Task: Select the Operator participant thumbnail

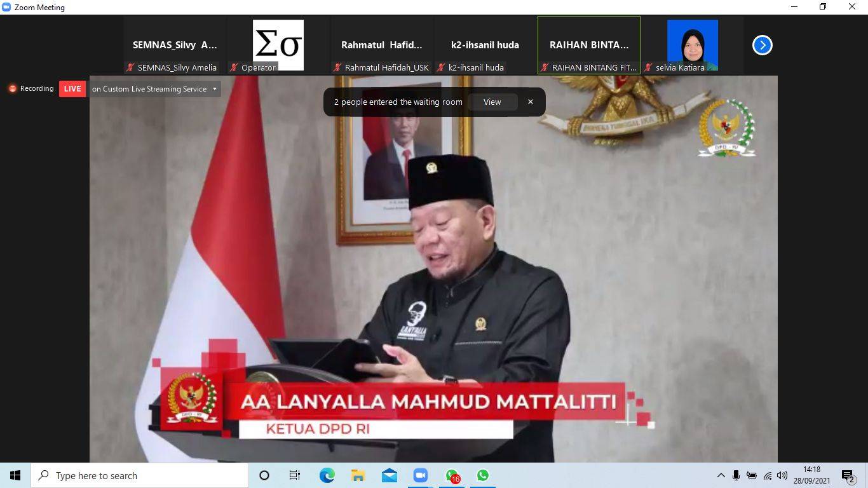Action: (x=278, y=45)
